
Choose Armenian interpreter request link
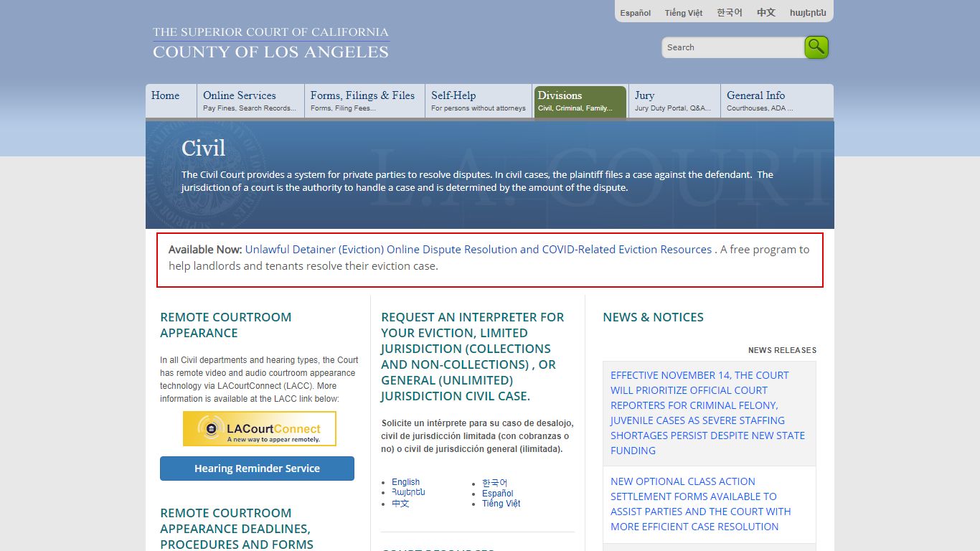pyautogui.click(x=408, y=493)
